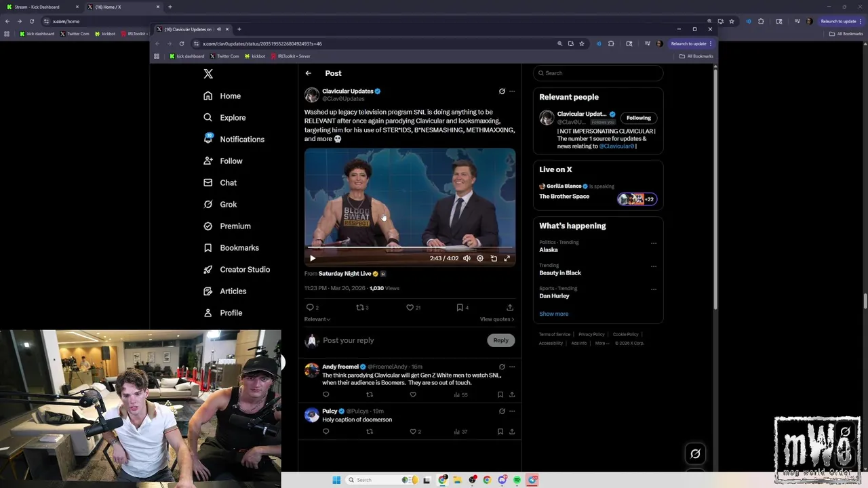This screenshot has height=488, width=868.
Task: Toggle picture-in-picture on the video
Action: (494, 258)
